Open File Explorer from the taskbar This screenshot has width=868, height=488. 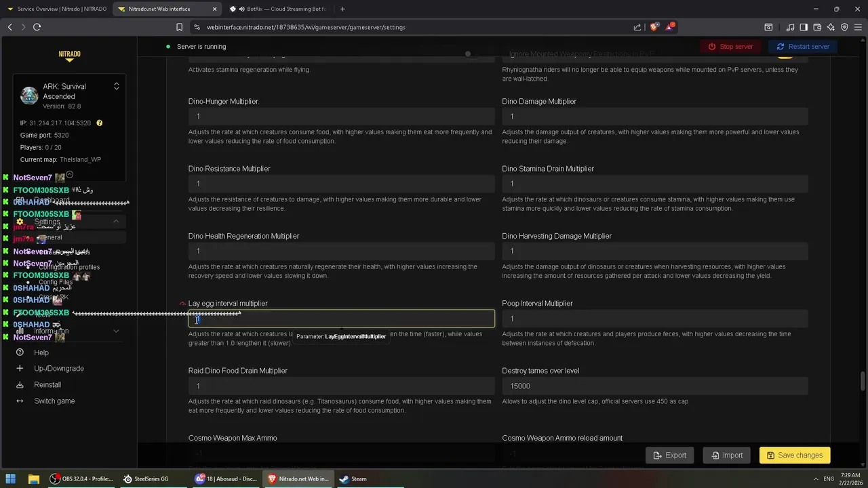33,479
